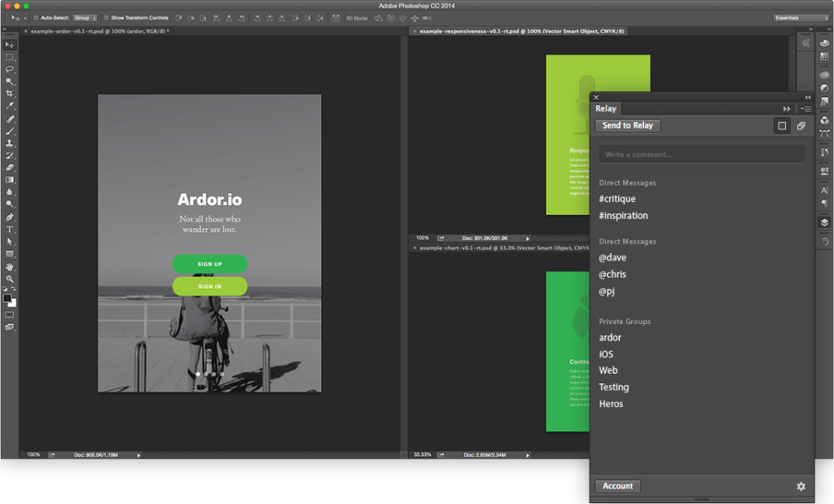The width and height of the screenshot is (834, 504).
Task: Select the Blur tool
Action: (10, 192)
